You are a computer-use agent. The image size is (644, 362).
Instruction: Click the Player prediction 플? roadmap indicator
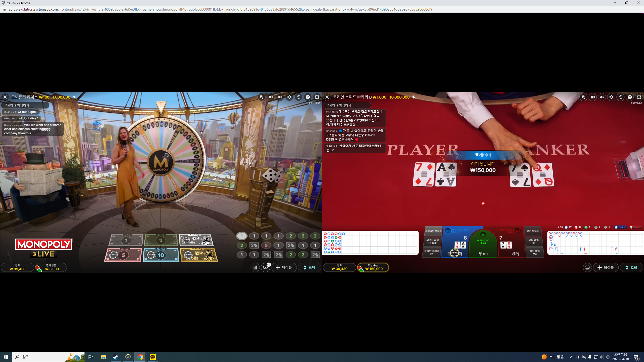620,227
